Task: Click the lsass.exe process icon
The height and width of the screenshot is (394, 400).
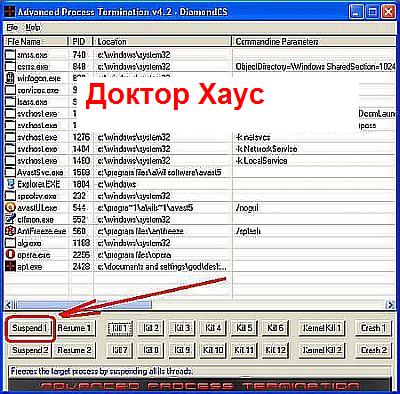Action: tap(10, 102)
